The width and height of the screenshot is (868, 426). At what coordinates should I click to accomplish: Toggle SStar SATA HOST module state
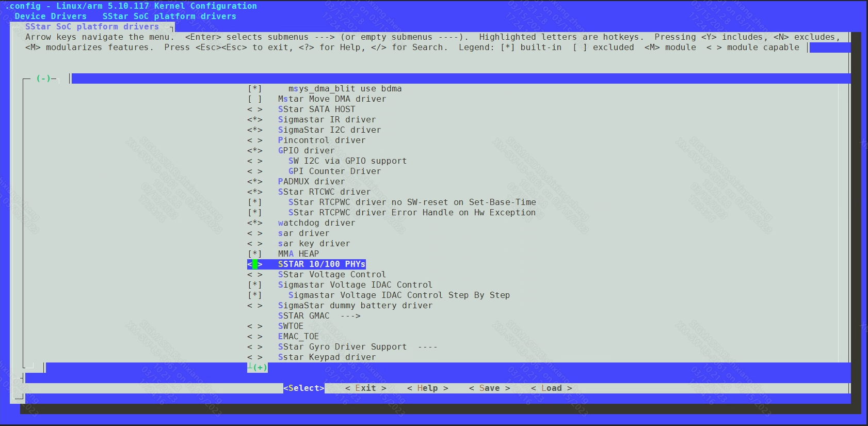click(255, 109)
